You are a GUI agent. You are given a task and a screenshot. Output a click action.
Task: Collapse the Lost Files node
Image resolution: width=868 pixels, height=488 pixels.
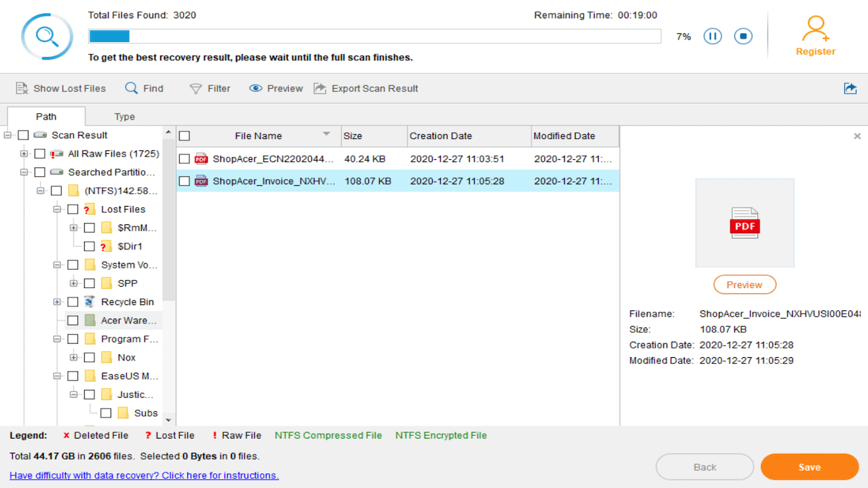(57, 209)
